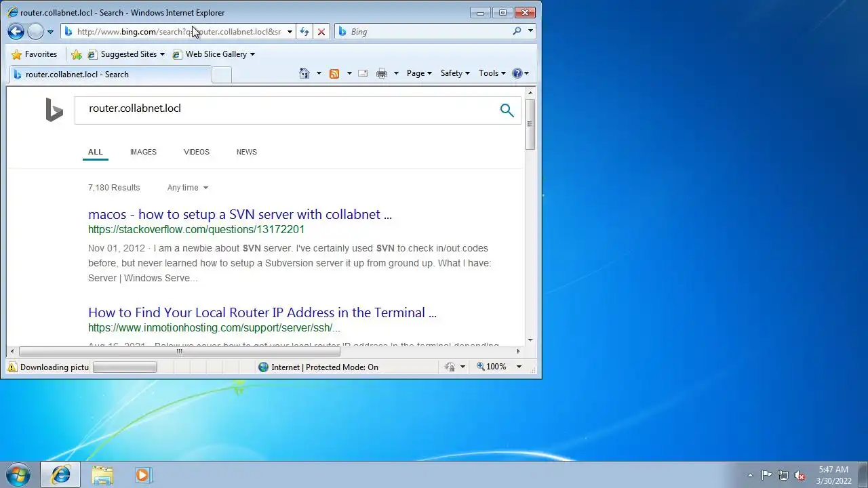Show hidden tray icons arrow
Image resolution: width=868 pixels, height=488 pixels.
coord(750,475)
